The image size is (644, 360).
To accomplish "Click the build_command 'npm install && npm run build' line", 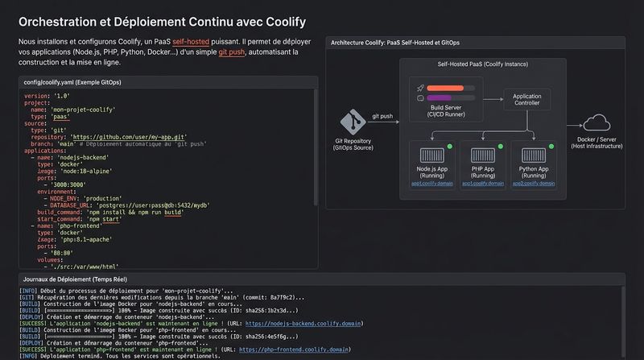I will (x=110, y=212).
